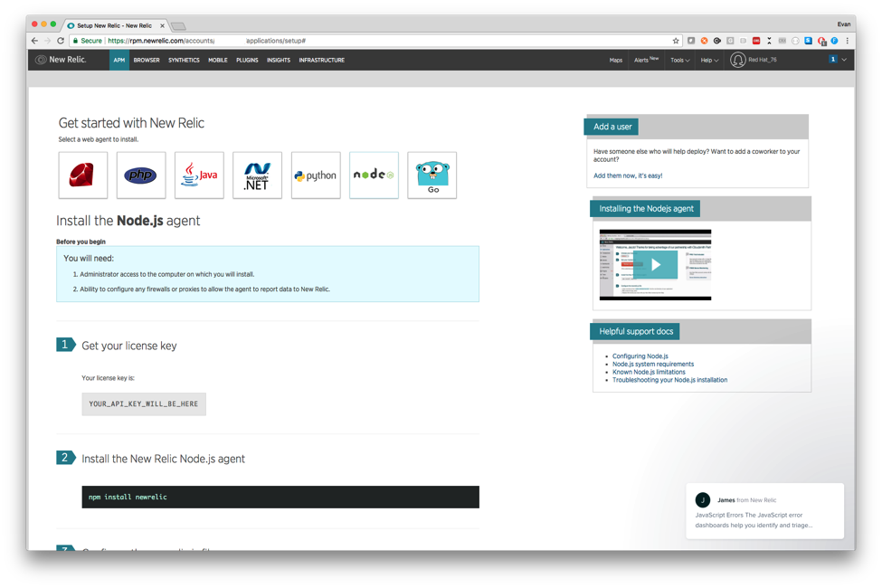This screenshot has width=882, height=588.
Task: Choose the Java agent icon
Action: pos(199,175)
